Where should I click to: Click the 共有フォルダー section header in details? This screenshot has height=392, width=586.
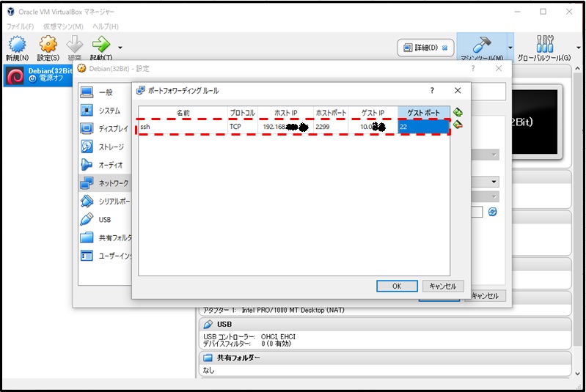coord(385,358)
